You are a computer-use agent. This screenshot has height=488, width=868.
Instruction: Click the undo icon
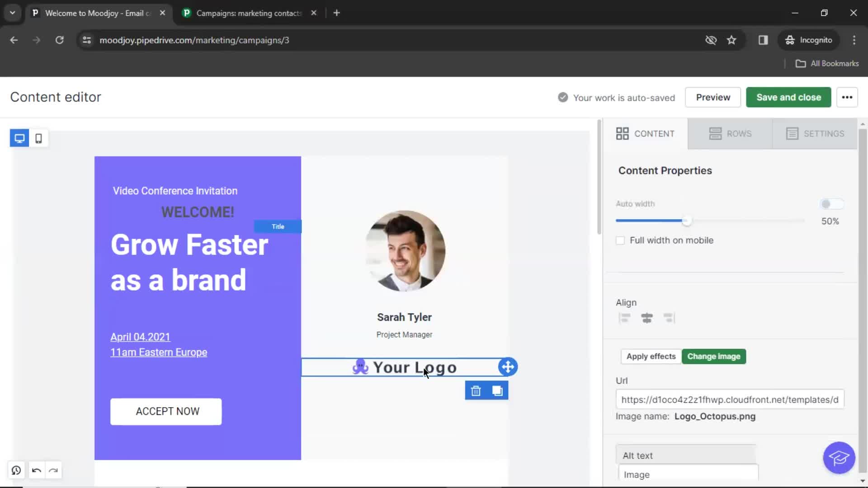pyautogui.click(x=36, y=471)
